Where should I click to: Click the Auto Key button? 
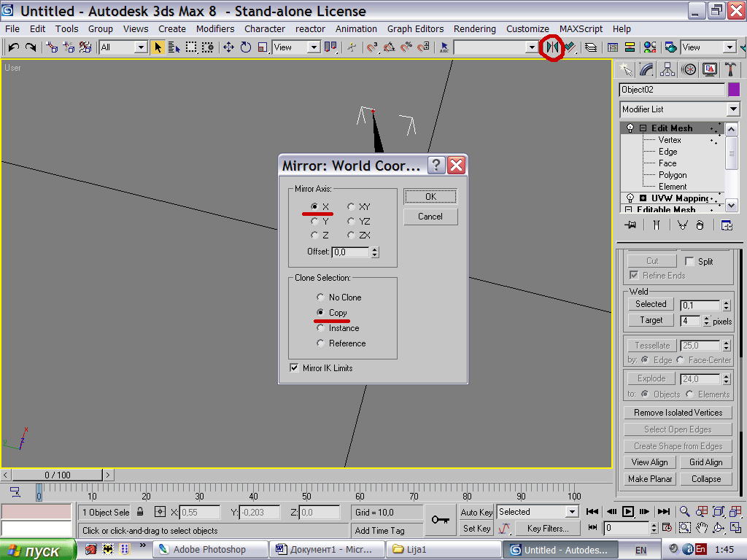pos(476,512)
